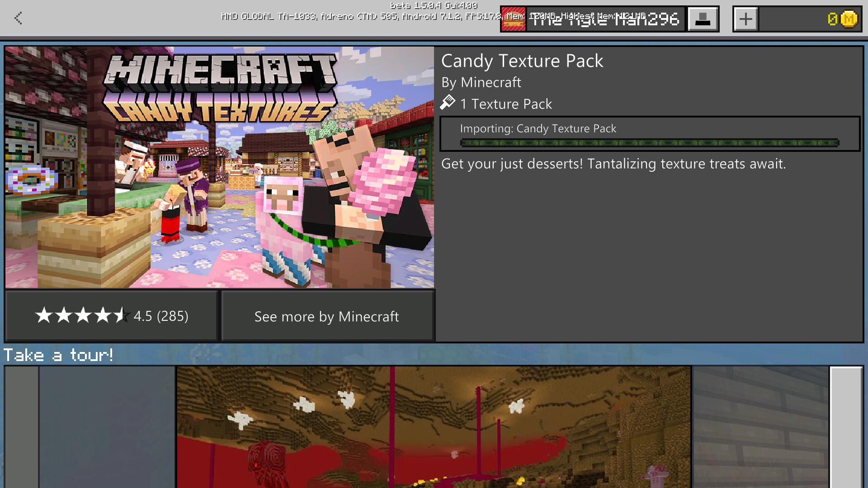Open the center Nether tour screenshot

tap(433, 427)
